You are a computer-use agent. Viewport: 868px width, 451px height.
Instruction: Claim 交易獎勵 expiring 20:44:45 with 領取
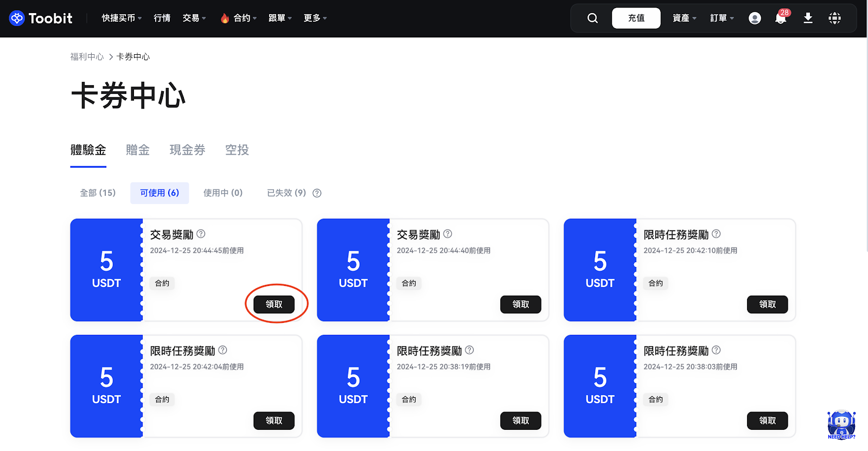click(274, 304)
